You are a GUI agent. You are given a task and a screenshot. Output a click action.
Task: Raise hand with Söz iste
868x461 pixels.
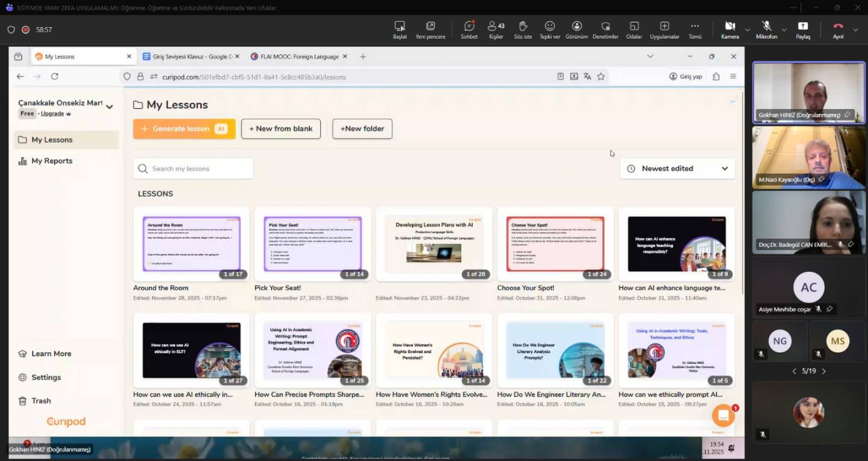pos(523,27)
